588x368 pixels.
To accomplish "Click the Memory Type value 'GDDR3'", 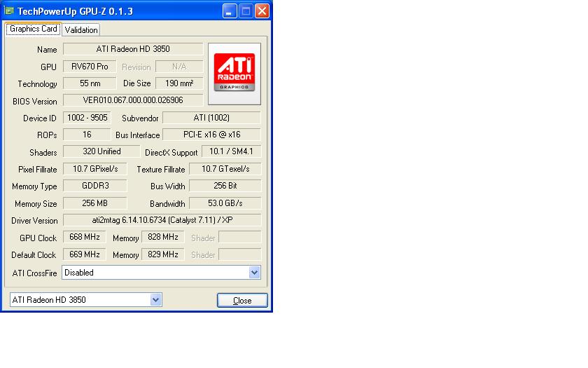I will (95, 186).
